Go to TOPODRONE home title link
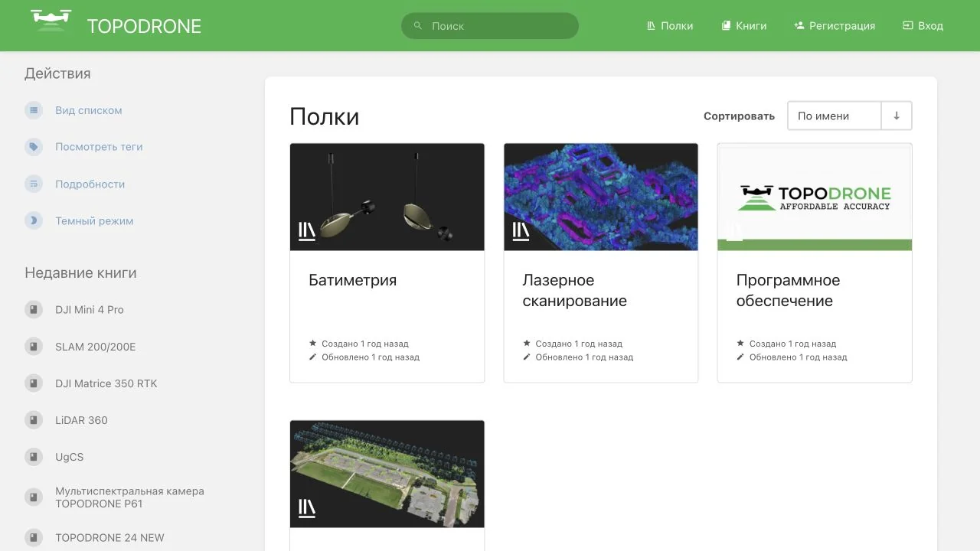The width and height of the screenshot is (980, 551). point(144,26)
